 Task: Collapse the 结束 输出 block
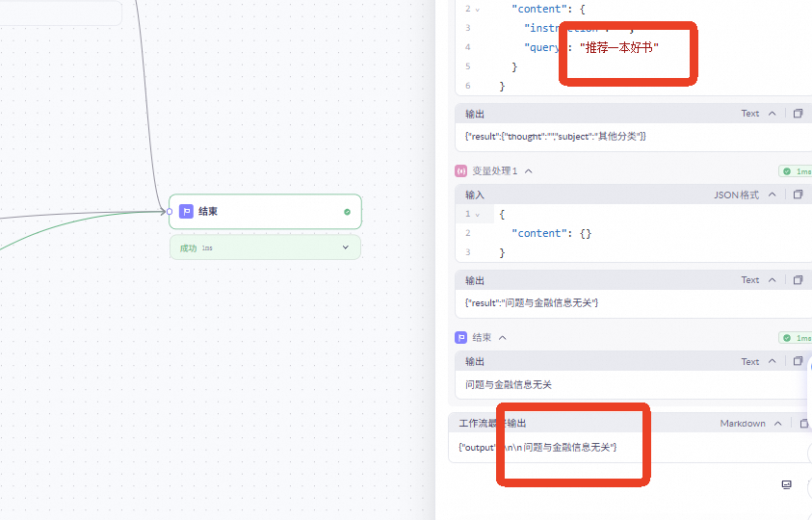(x=773, y=361)
